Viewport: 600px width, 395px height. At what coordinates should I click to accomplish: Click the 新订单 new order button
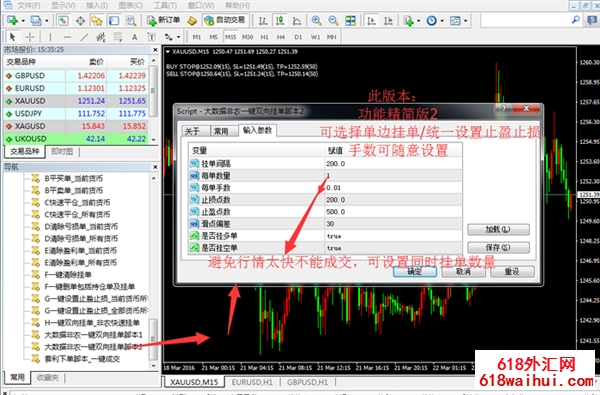(163, 20)
